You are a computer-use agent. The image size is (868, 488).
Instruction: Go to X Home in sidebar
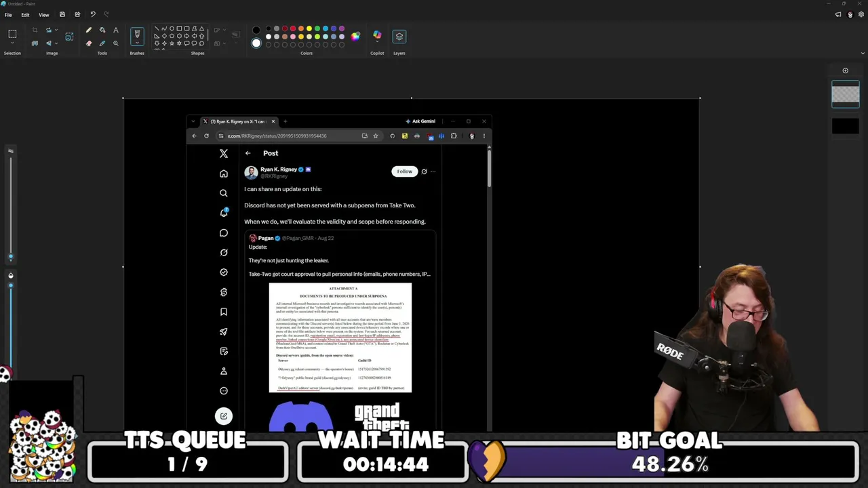click(224, 174)
